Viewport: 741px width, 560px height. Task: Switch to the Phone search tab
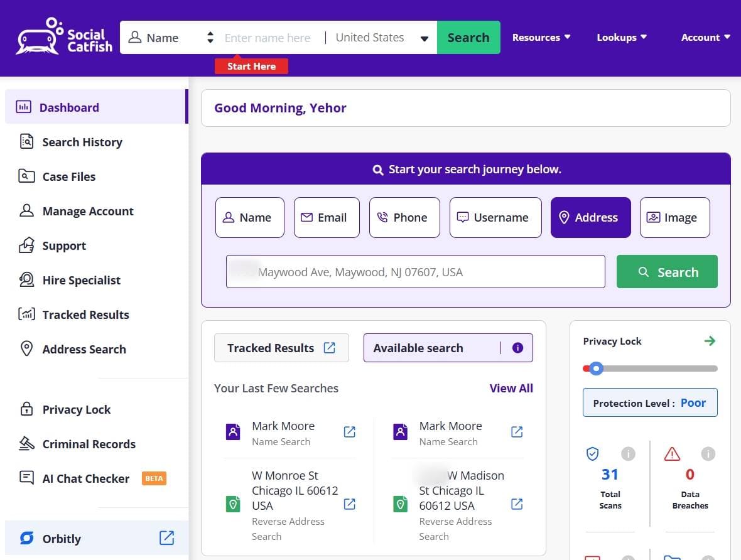tap(404, 217)
